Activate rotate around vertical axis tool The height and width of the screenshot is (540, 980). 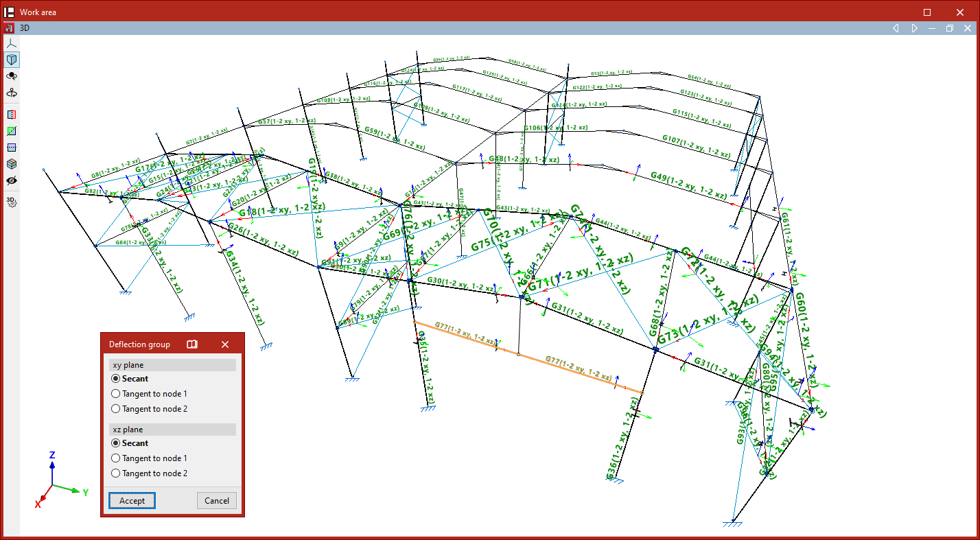[x=12, y=93]
